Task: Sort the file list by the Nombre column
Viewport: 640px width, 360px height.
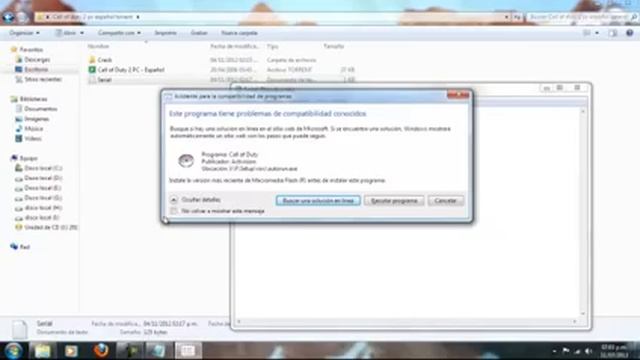Action: (98, 47)
